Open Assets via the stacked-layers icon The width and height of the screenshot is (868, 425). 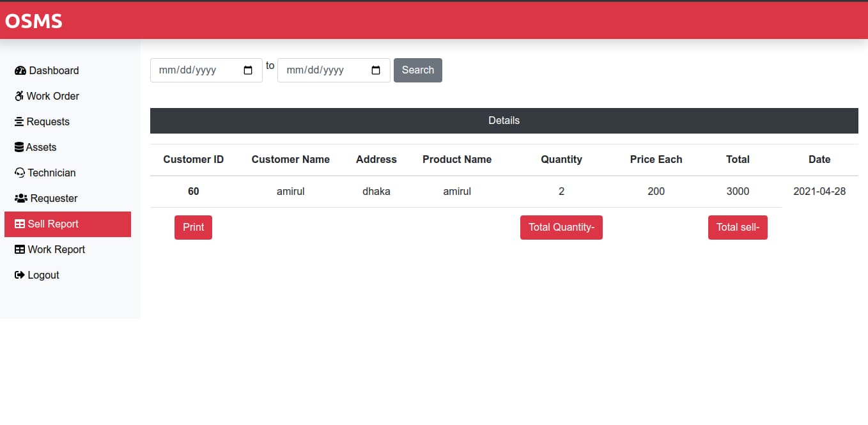click(19, 147)
